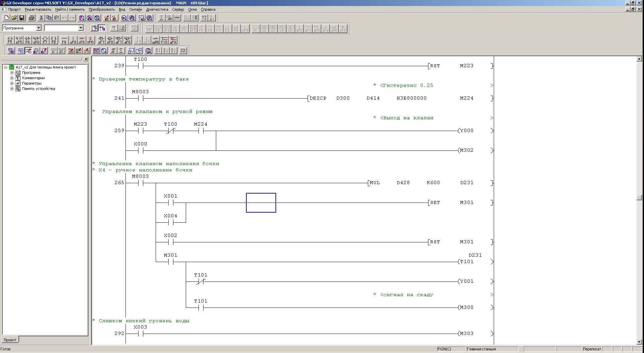Open the Преобразовать menu

(x=102, y=9)
